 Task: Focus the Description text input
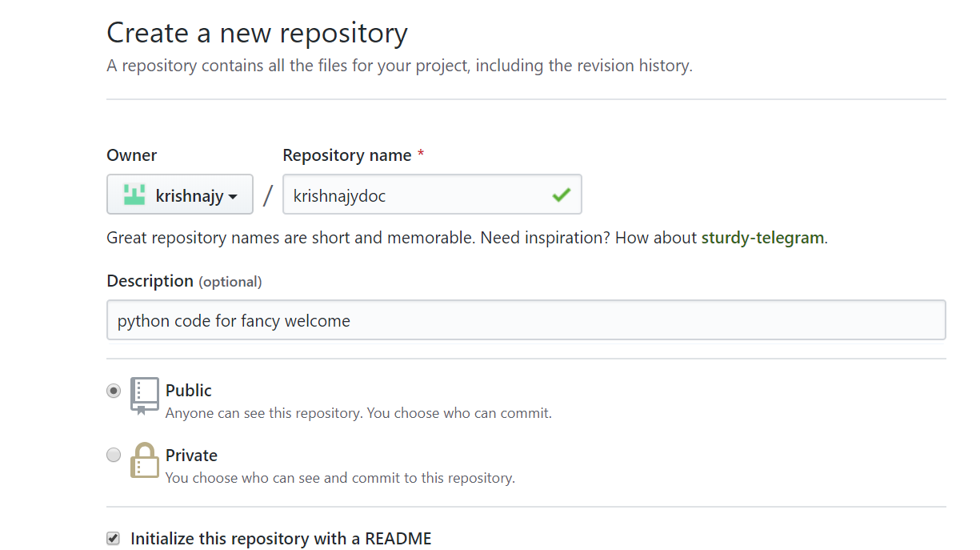pyautogui.click(x=526, y=321)
